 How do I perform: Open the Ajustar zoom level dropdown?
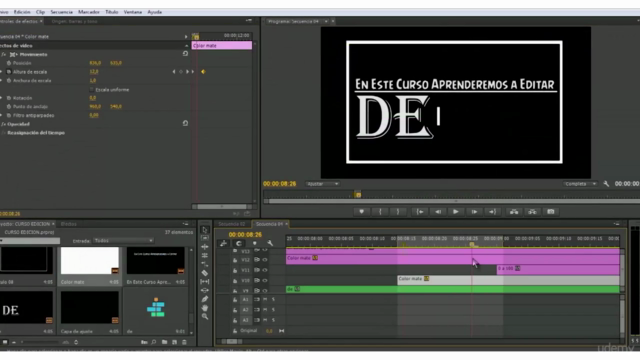[x=322, y=184]
